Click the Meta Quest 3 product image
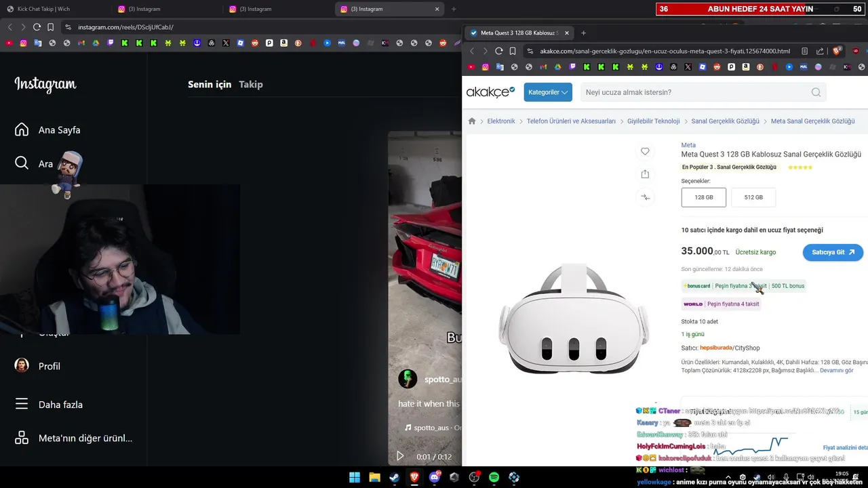 tap(574, 319)
